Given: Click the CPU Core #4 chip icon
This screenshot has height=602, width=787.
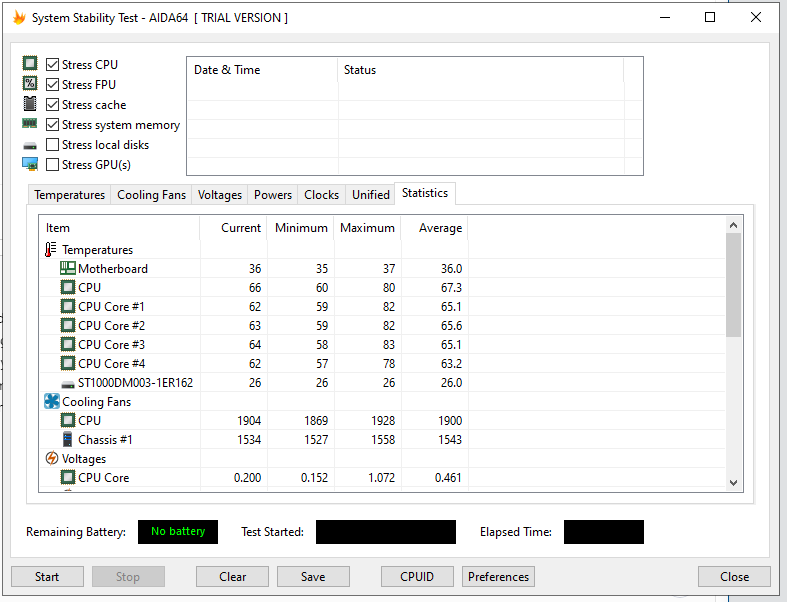Looking at the screenshot, I should pos(68,363).
